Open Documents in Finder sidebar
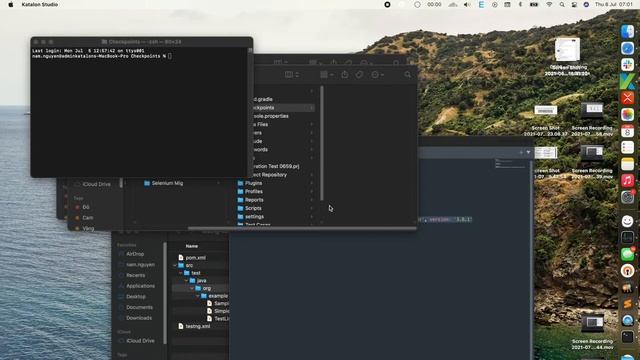The image size is (640, 360). tap(139, 307)
